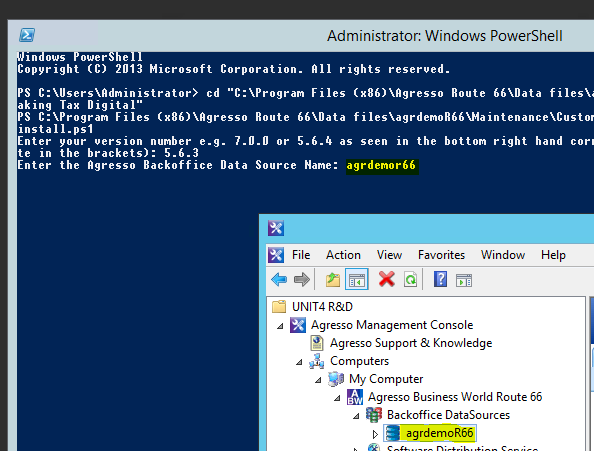
Task: Click the UNIT4 R&D folder icon
Action: point(279,306)
